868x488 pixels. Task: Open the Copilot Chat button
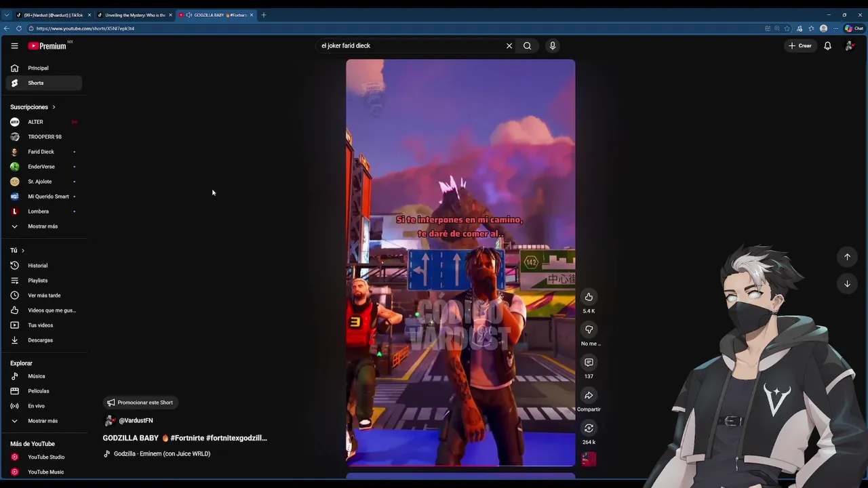(x=854, y=28)
